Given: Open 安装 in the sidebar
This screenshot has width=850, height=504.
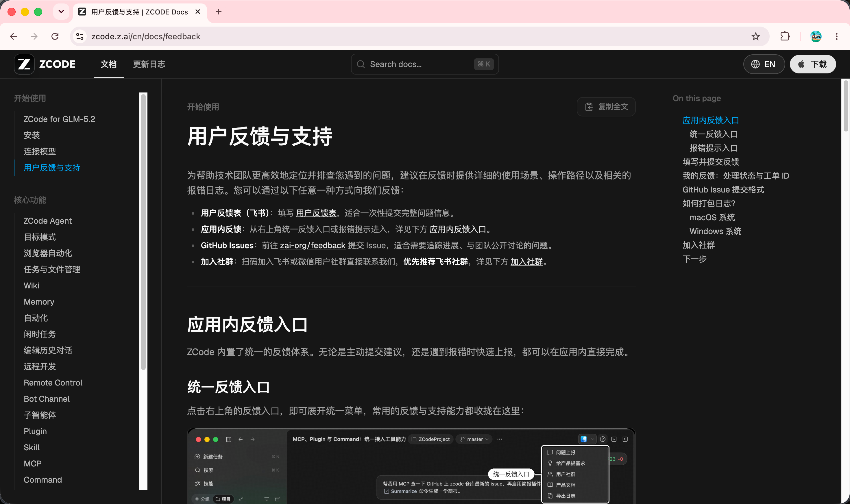Looking at the screenshot, I should point(32,135).
